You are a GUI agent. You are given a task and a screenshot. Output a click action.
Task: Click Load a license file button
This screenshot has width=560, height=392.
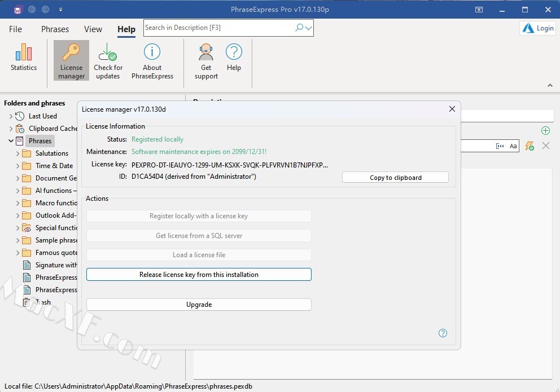(x=199, y=255)
